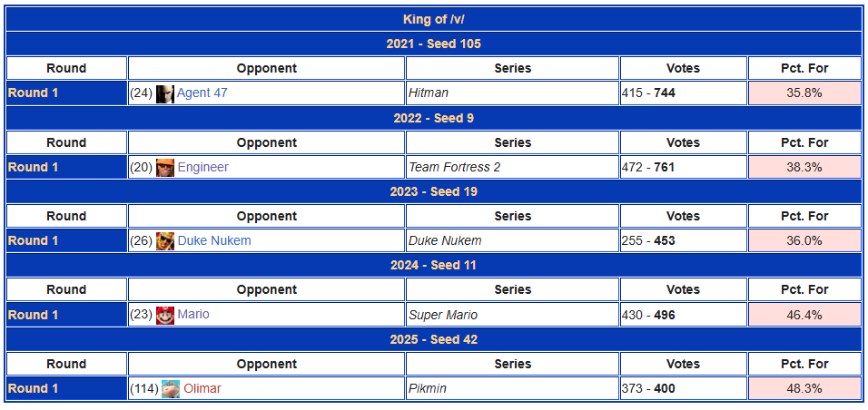Click the Engineer character icon
Image resolution: width=868 pixels, height=410 pixels.
point(165,168)
